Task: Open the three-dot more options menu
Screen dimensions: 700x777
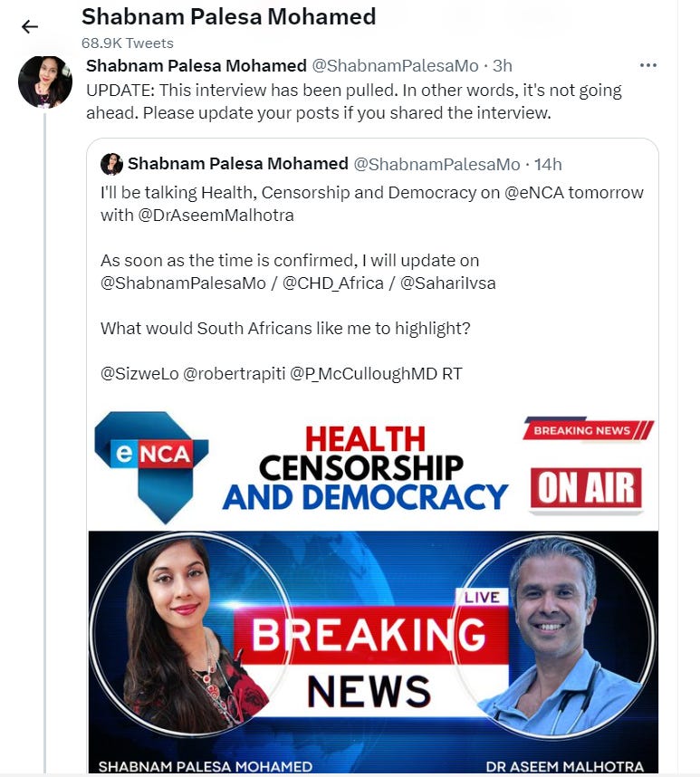Action: 648,65
